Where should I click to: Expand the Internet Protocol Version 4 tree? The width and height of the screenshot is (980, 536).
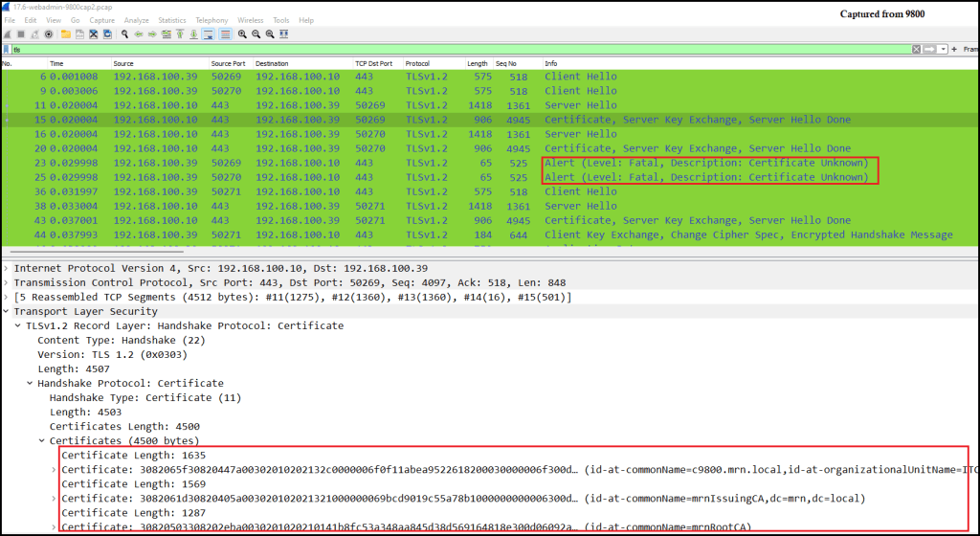click(x=6, y=268)
